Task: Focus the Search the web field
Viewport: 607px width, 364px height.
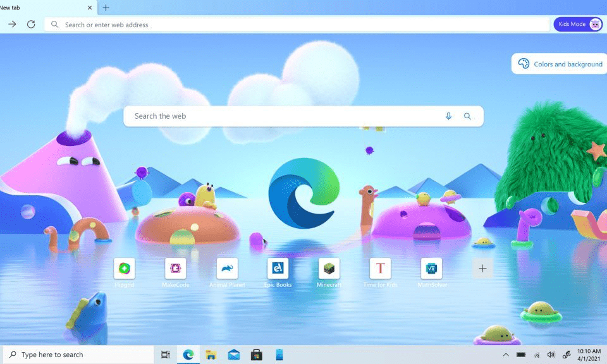Action: point(285,116)
